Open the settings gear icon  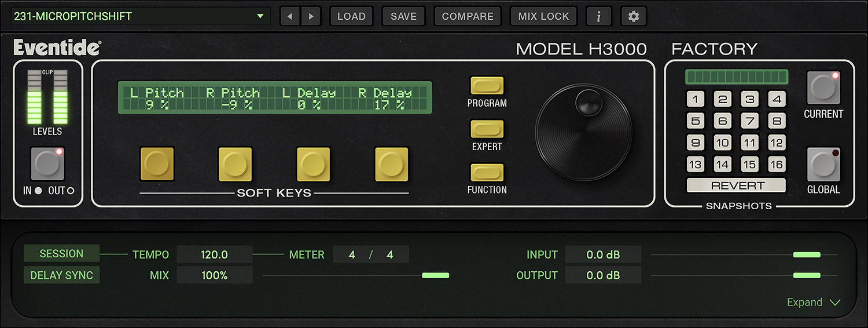click(x=634, y=17)
